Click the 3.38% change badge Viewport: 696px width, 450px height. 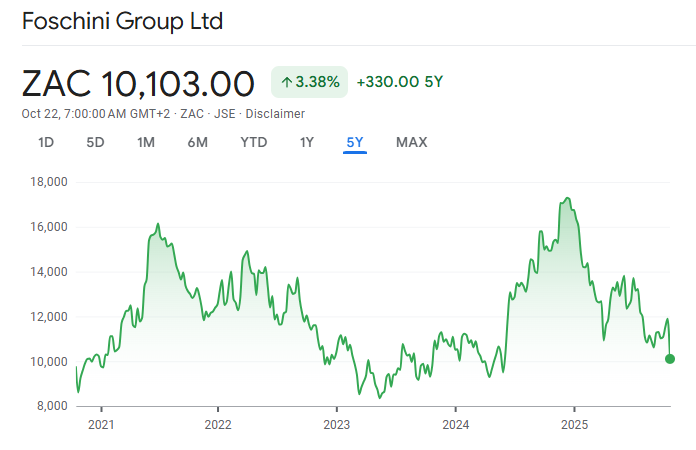tap(309, 82)
